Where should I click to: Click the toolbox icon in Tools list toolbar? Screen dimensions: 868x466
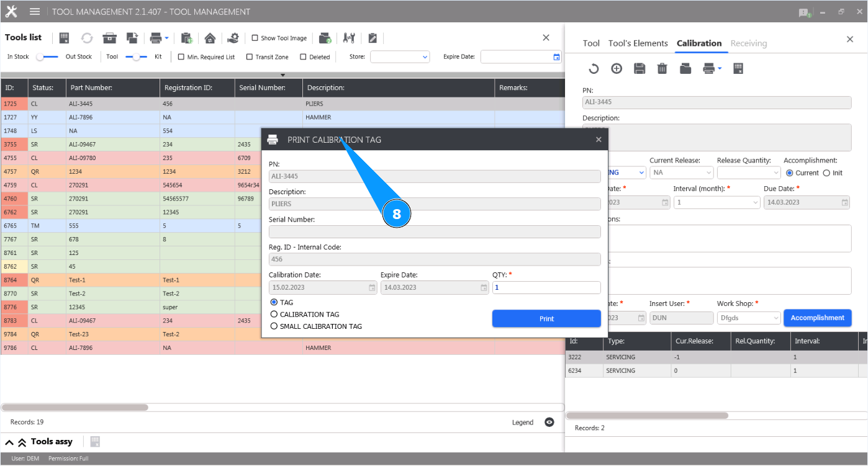pyautogui.click(x=110, y=38)
